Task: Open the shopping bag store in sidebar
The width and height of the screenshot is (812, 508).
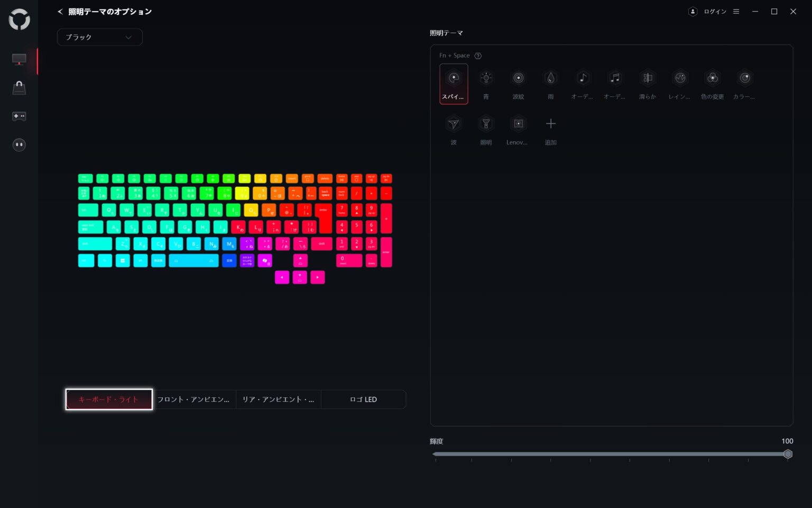Action: pos(19,88)
